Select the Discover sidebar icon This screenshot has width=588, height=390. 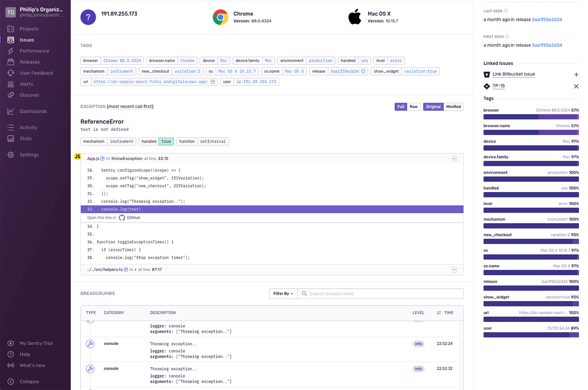pos(11,95)
